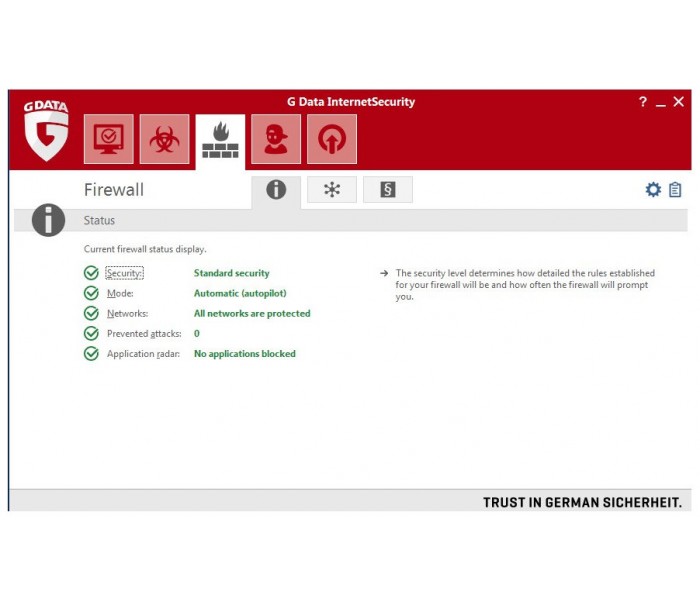Screen dimensions: 700x600
Task: Click All networks are protected text
Action: 252,313
